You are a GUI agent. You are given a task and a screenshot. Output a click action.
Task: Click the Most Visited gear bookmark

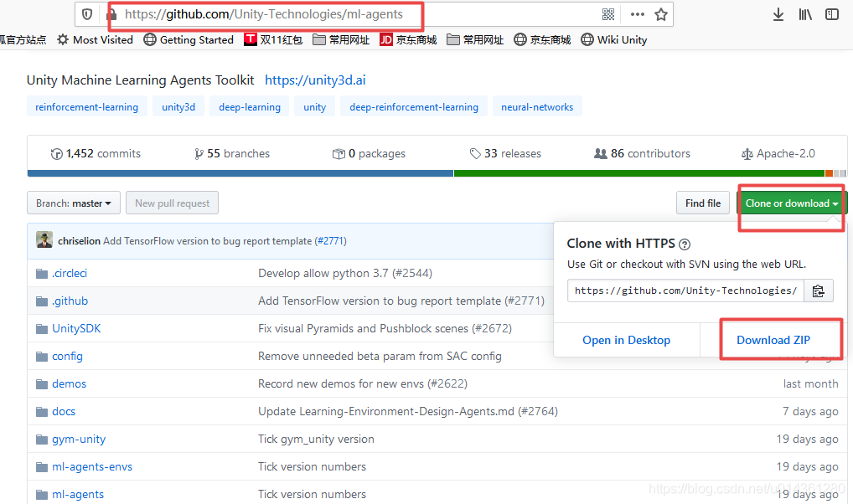96,39
